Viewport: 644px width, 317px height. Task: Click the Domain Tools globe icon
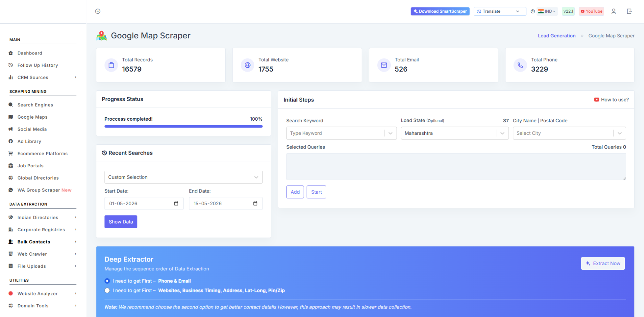point(11,306)
